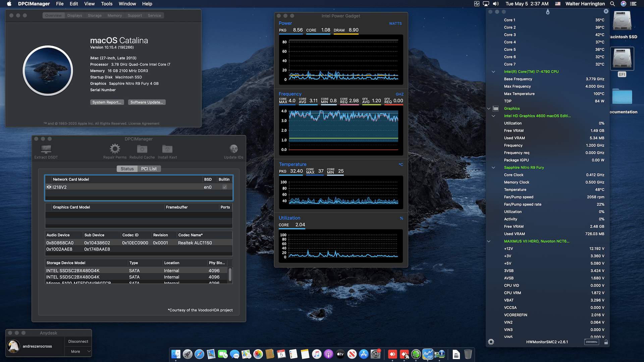Toggle eye icon for I218V2 network card
Image resolution: width=644 pixels, height=362 pixels.
point(49,187)
